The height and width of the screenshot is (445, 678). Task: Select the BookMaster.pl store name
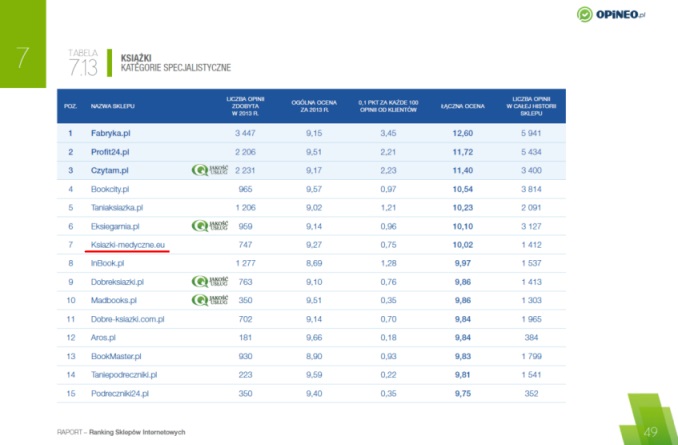pyautogui.click(x=116, y=356)
